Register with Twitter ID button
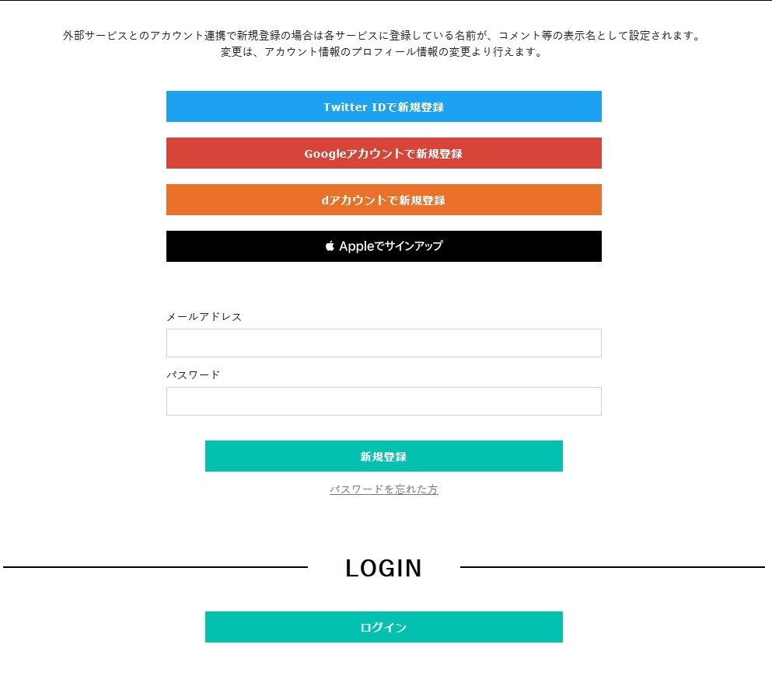The width and height of the screenshot is (772, 700). (x=383, y=106)
